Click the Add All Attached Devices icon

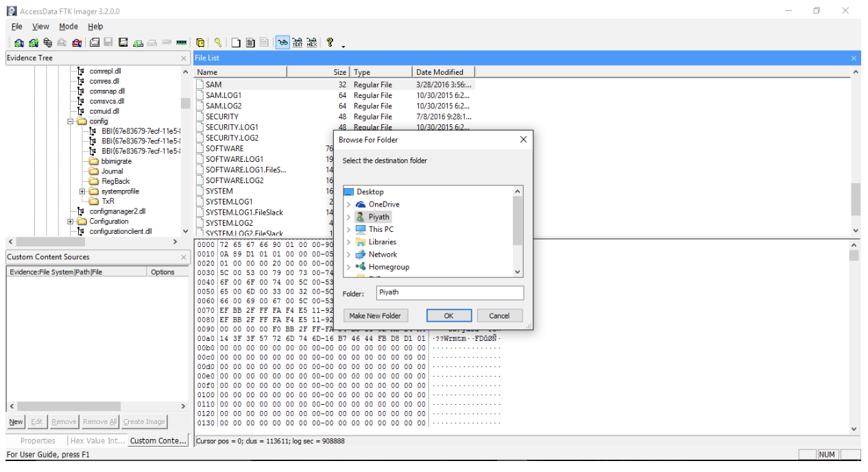pyautogui.click(x=34, y=43)
